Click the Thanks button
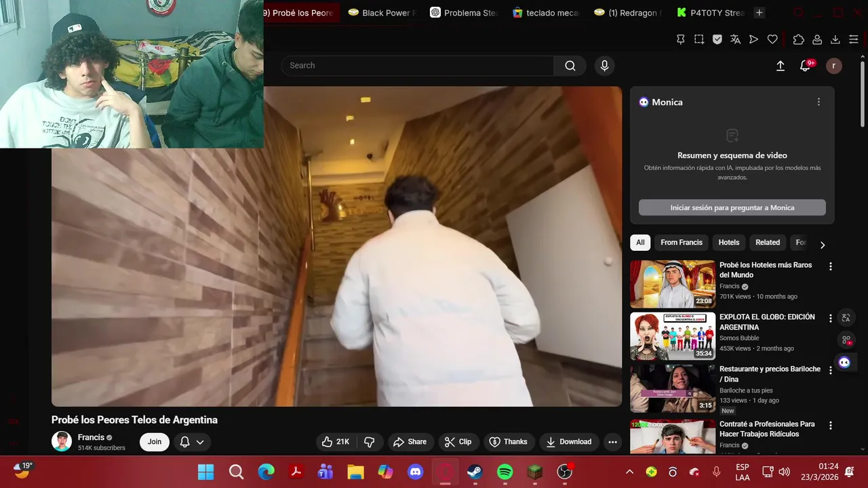868x488 pixels. pos(509,442)
